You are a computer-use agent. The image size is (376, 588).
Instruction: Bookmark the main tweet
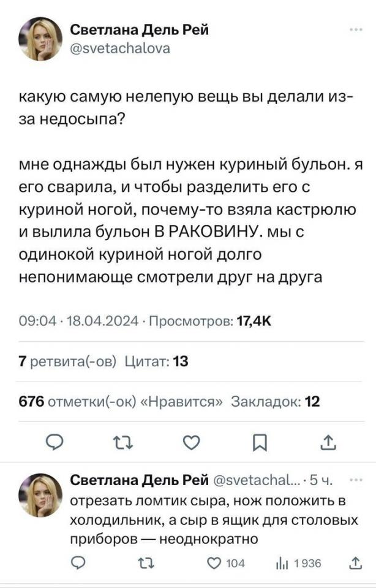[x=260, y=441]
